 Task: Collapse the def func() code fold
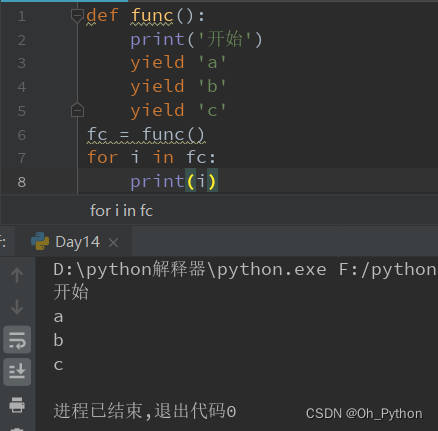(x=77, y=16)
